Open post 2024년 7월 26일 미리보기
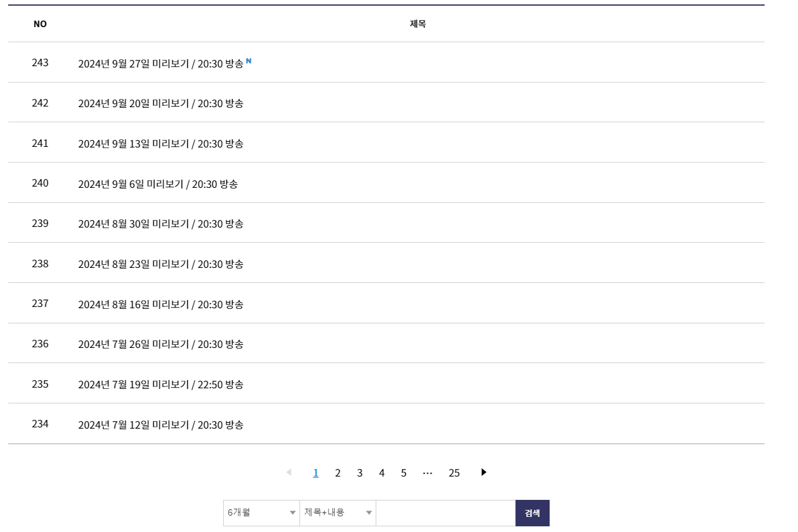This screenshot has height=532, width=798. [x=161, y=345]
